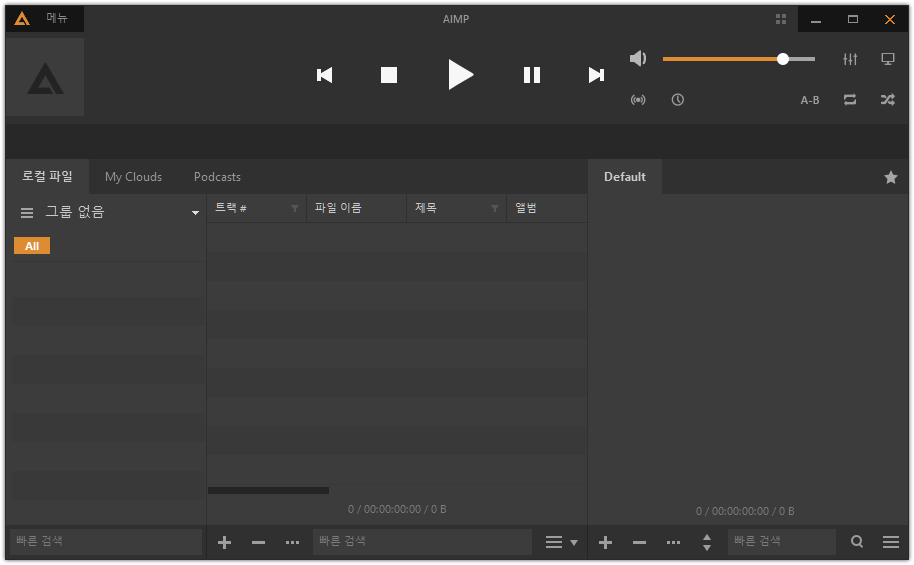Open the visualization display icon

[x=888, y=59]
